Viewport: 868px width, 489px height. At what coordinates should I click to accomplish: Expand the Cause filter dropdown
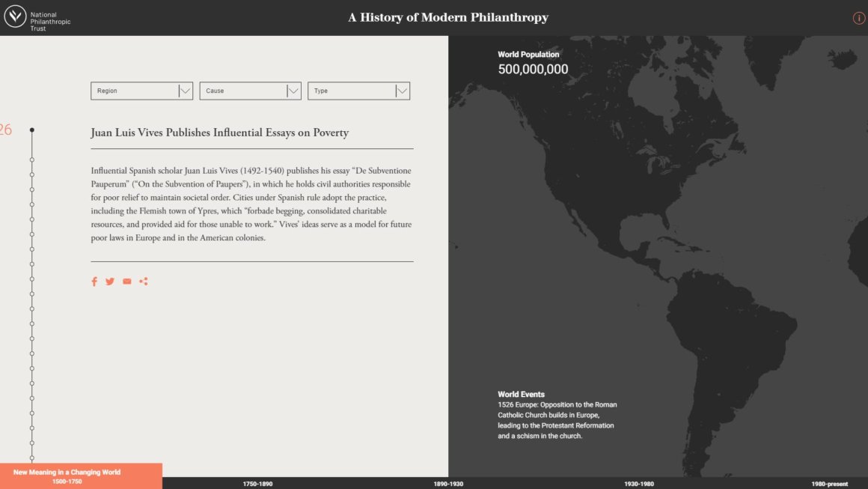click(250, 91)
